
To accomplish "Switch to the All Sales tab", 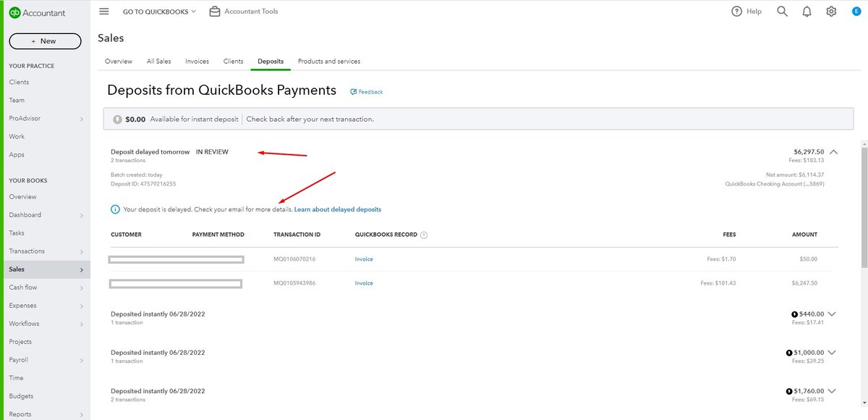I will click(159, 62).
